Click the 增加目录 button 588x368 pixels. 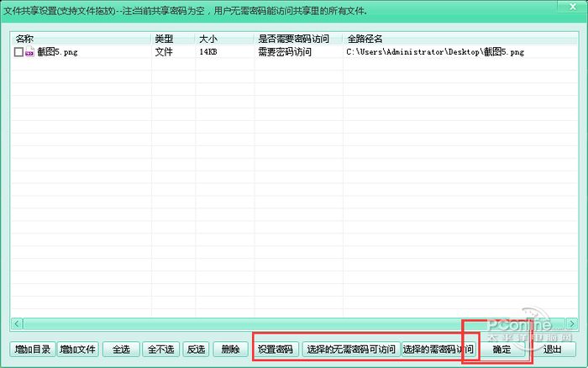tap(33, 350)
